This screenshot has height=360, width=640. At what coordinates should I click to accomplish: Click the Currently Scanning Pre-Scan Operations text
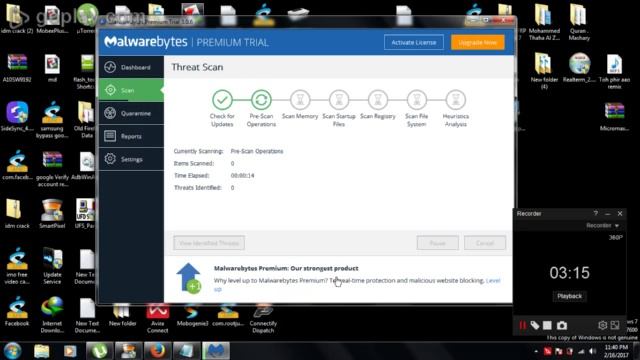coord(257,151)
